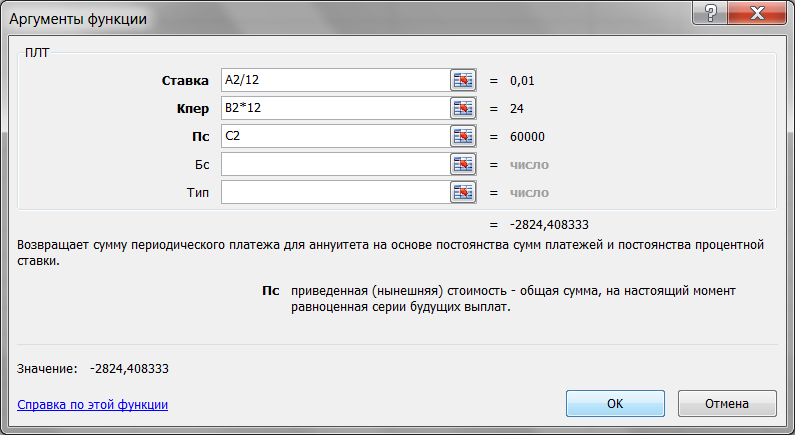Click the Ставка result 0,01

click(522, 81)
